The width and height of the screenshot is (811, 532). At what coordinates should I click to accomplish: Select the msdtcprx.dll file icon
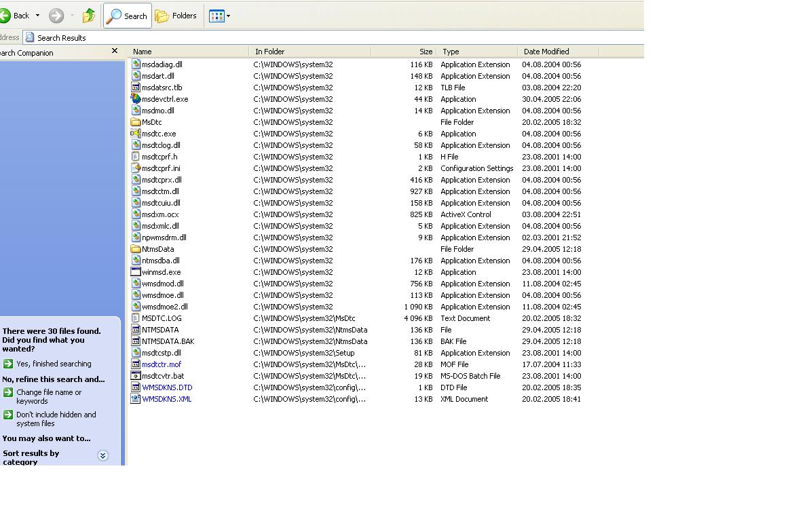click(136, 180)
